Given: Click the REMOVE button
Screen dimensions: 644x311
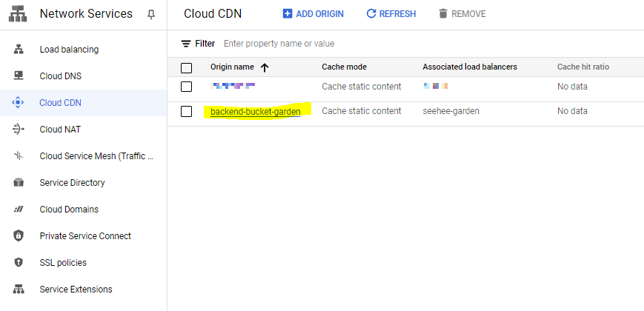Looking at the screenshot, I should click(462, 14).
